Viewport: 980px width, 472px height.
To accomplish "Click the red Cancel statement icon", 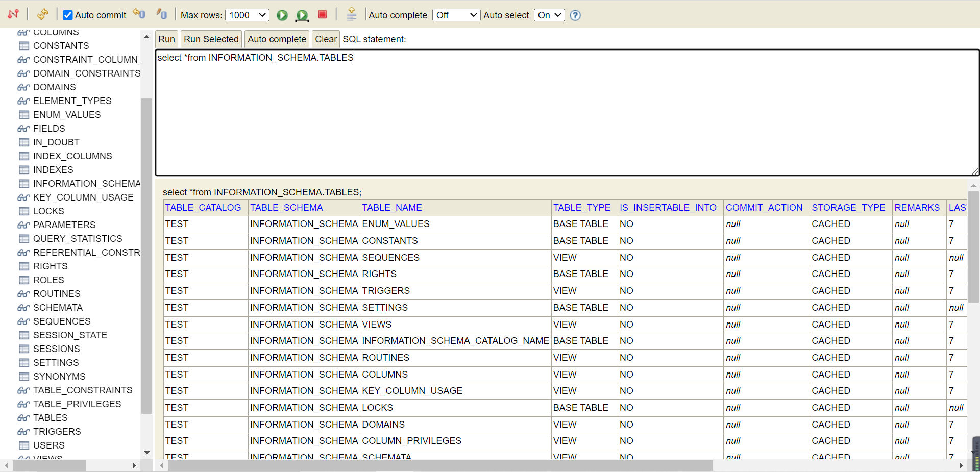I will [323, 14].
